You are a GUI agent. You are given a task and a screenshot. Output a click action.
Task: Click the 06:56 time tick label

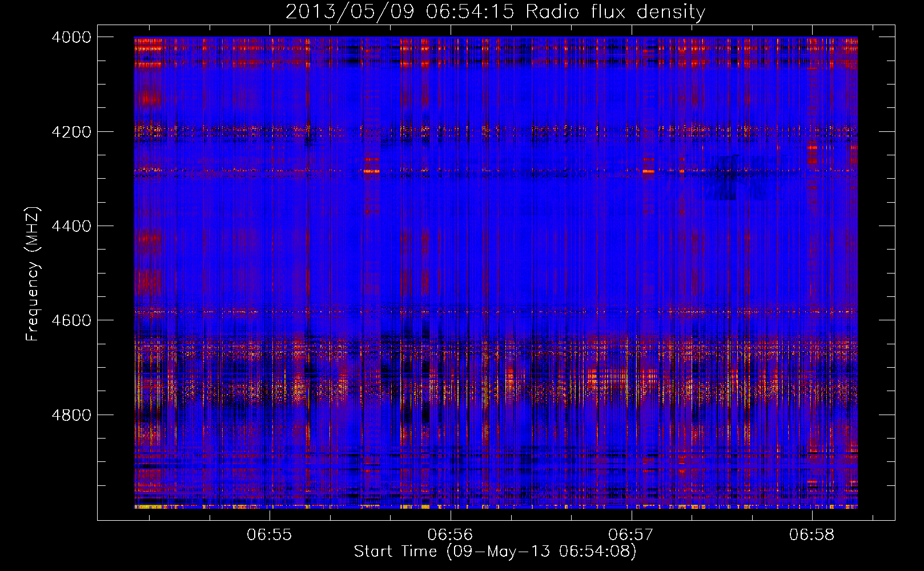click(451, 534)
